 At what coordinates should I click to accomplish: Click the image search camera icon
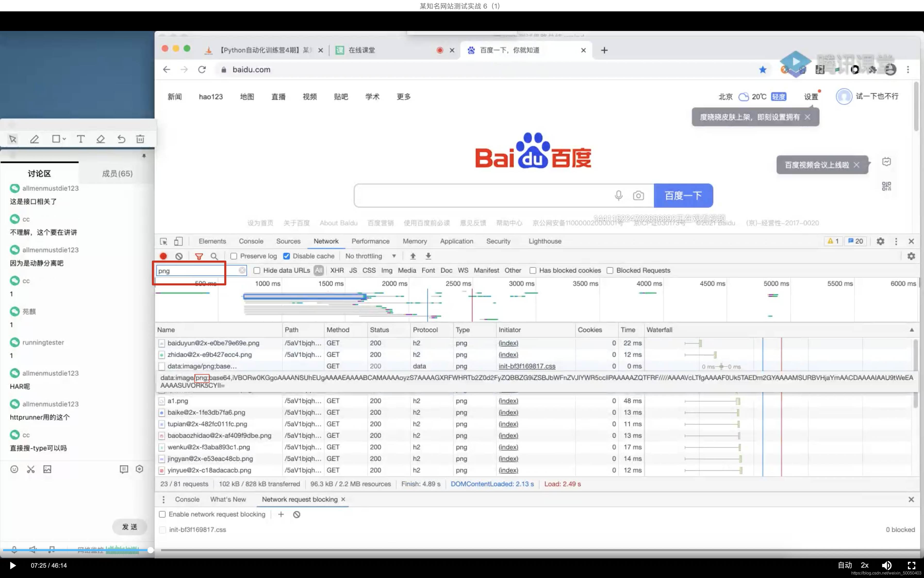pos(638,196)
